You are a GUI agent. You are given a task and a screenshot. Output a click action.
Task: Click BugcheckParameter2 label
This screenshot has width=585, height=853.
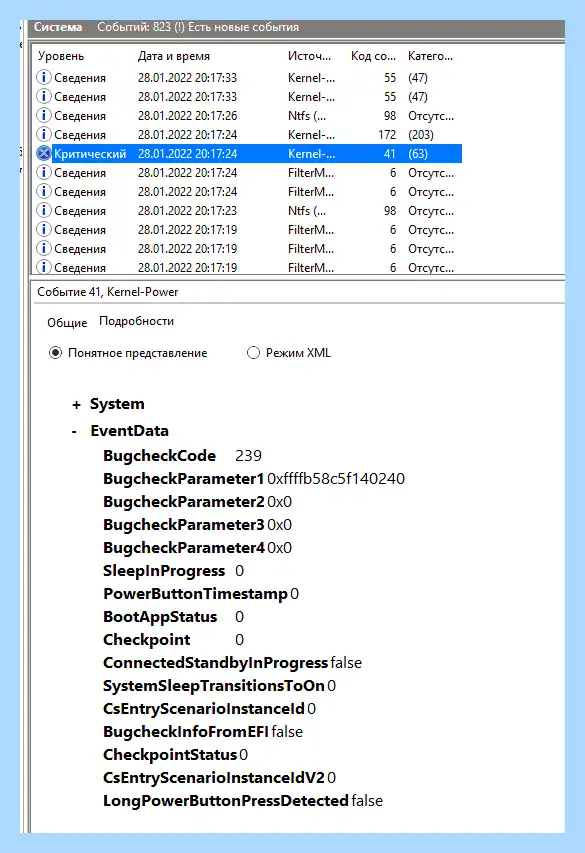[x=183, y=502]
